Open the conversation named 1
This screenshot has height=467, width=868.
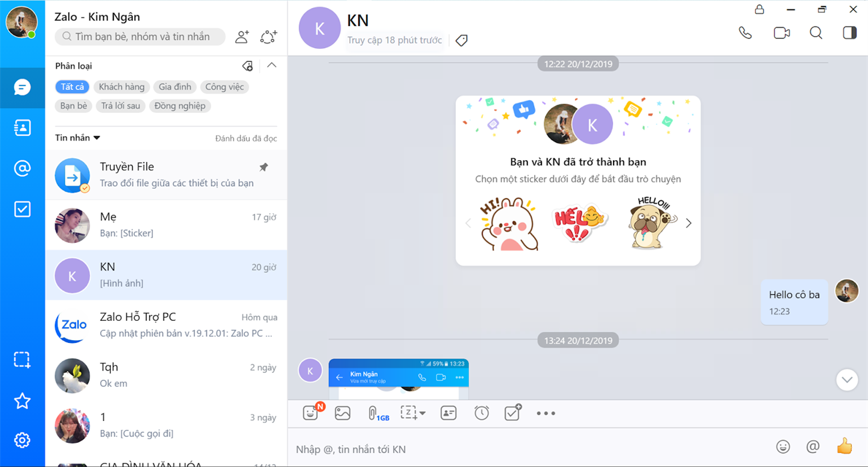(166, 425)
